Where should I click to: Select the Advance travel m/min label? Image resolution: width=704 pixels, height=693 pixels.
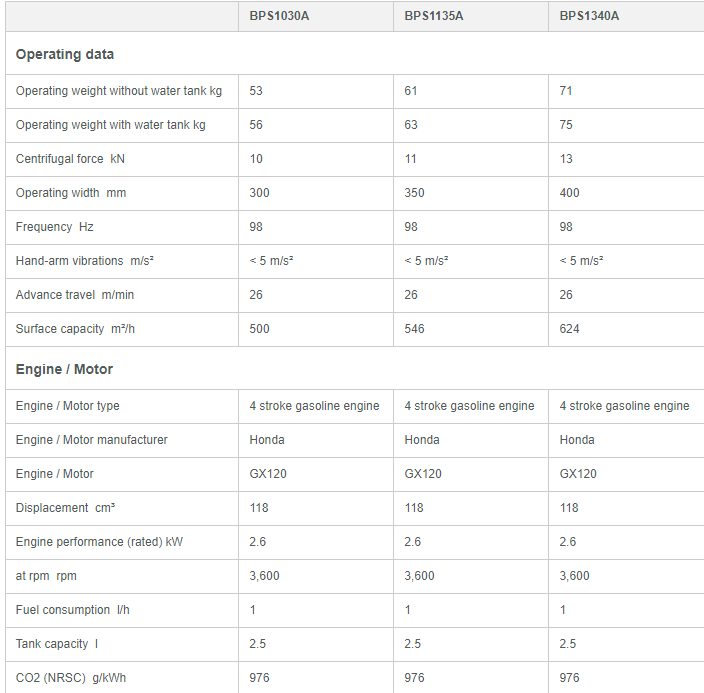73,295
